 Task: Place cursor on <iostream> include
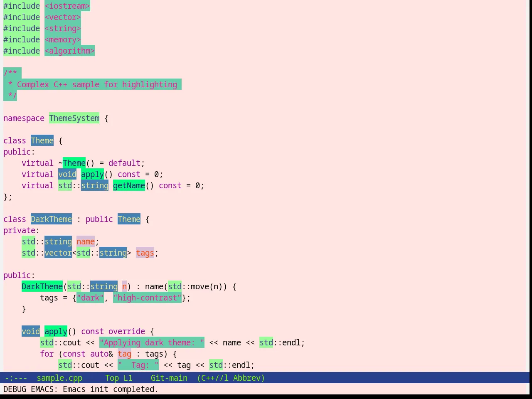pos(67,6)
